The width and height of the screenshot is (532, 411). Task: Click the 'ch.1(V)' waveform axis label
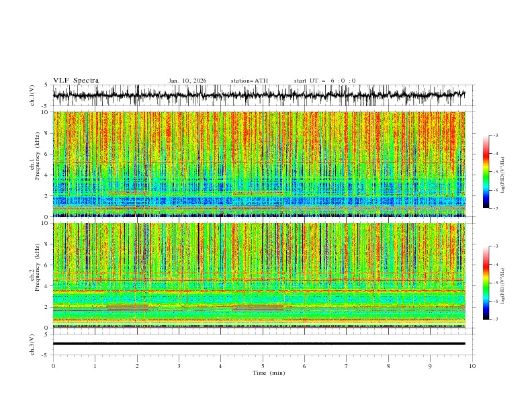pyautogui.click(x=32, y=95)
